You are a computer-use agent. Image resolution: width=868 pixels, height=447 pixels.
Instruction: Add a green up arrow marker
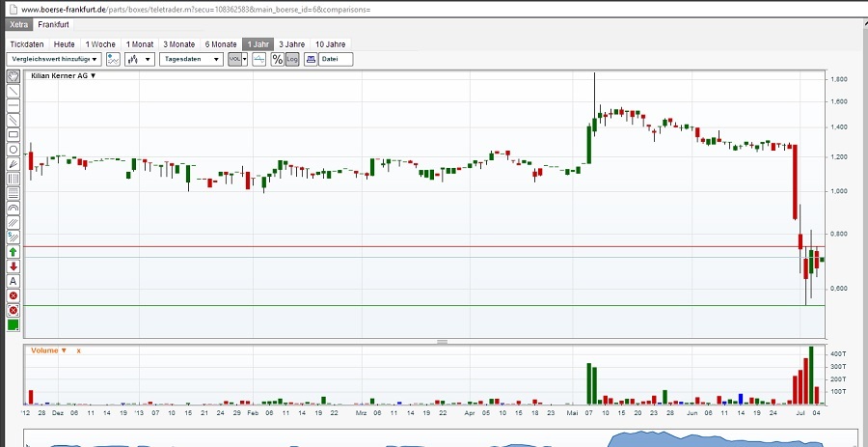point(14,252)
